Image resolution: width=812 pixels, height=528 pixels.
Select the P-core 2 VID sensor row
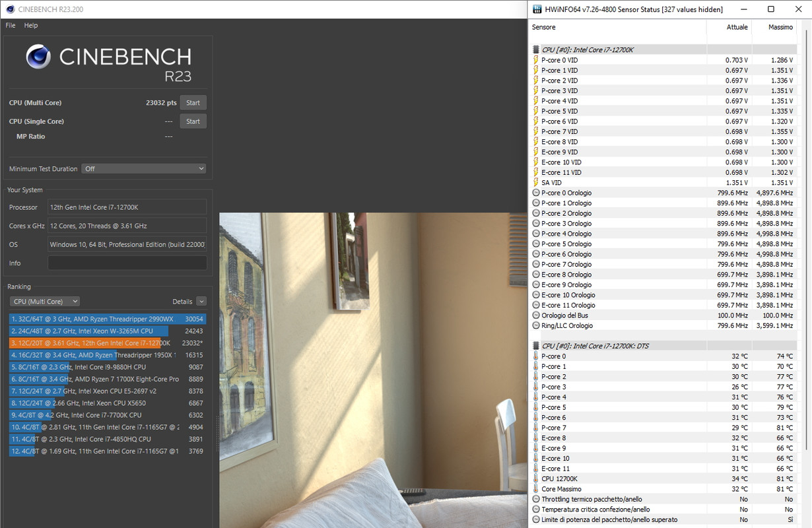663,80
